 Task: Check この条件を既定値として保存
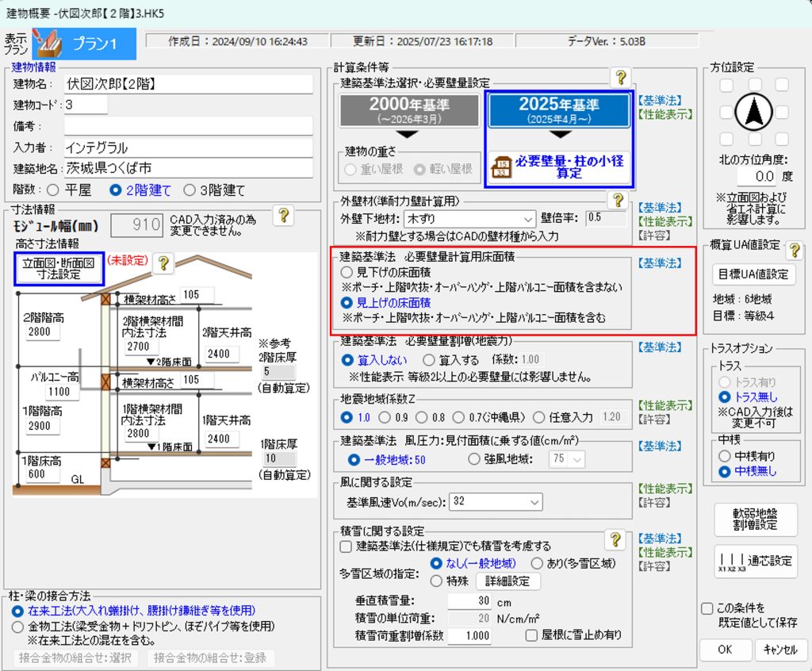(707, 608)
